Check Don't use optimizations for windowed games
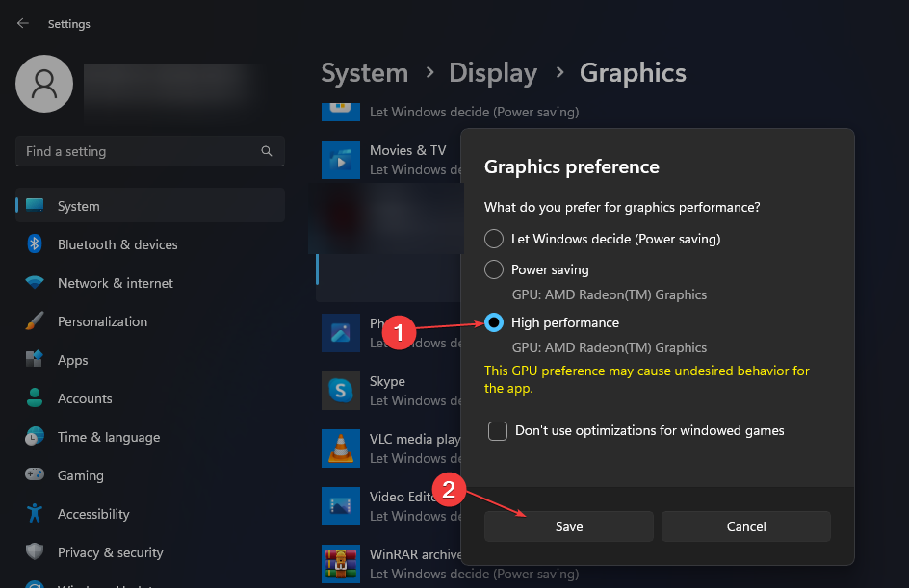 [x=498, y=430]
